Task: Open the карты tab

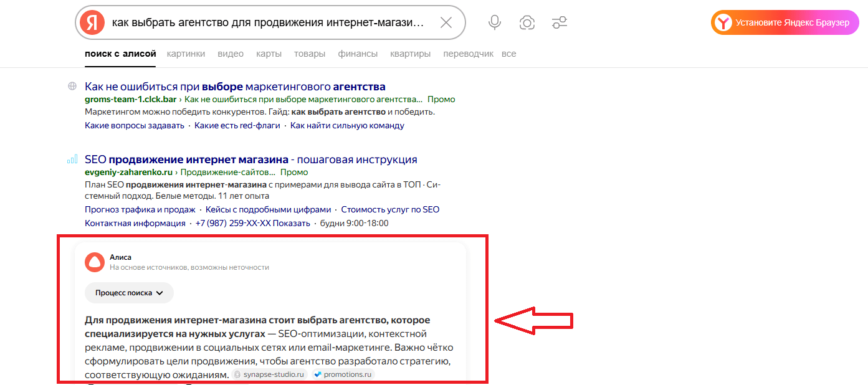Action: pyautogui.click(x=269, y=54)
